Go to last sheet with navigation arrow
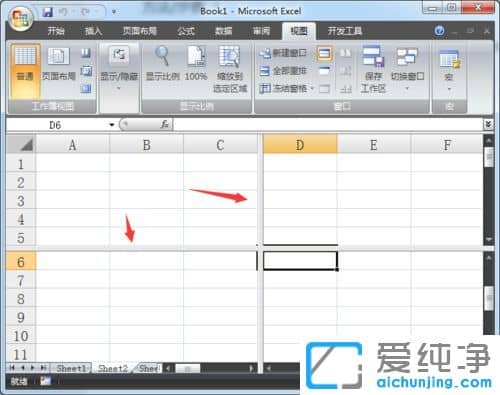 pyautogui.click(x=43, y=368)
